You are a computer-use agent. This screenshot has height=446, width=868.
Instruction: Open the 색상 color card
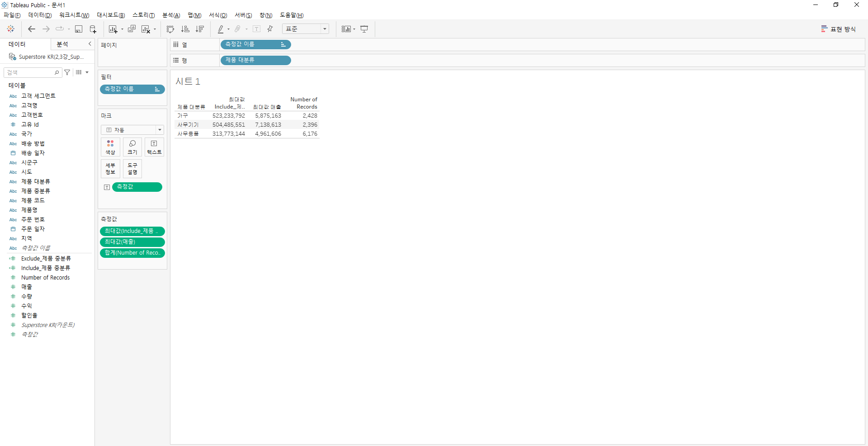coord(110,147)
